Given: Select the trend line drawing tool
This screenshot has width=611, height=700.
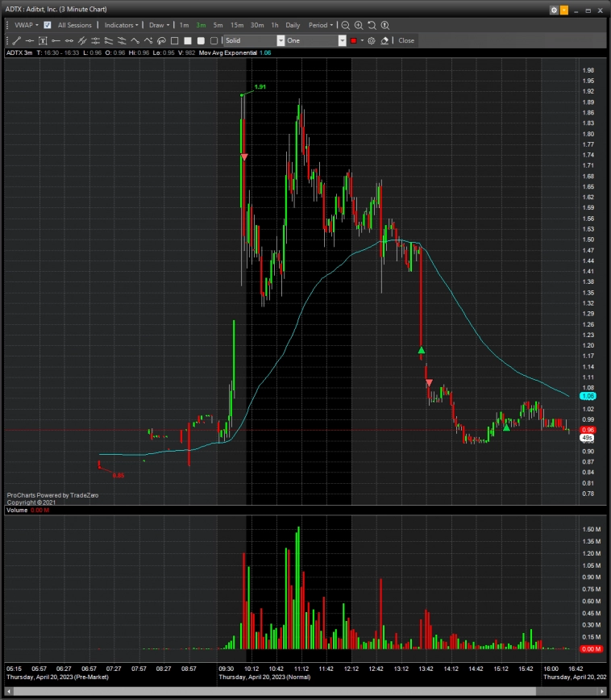Looking at the screenshot, I should coord(16,40).
